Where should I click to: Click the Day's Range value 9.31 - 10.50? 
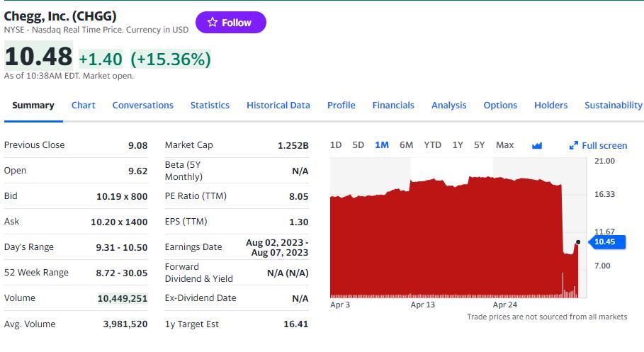click(122, 247)
